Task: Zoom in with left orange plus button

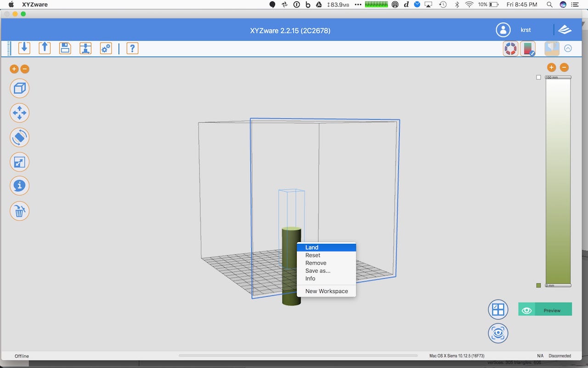Action: coord(14,69)
